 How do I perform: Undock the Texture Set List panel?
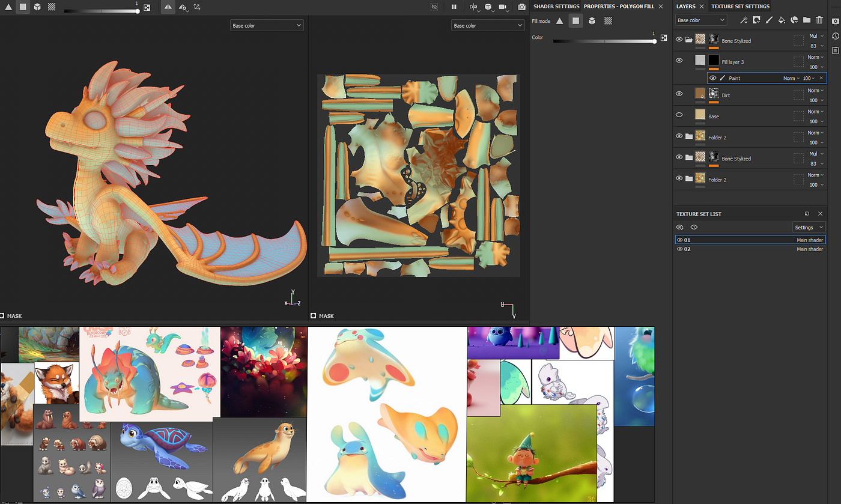(807, 213)
